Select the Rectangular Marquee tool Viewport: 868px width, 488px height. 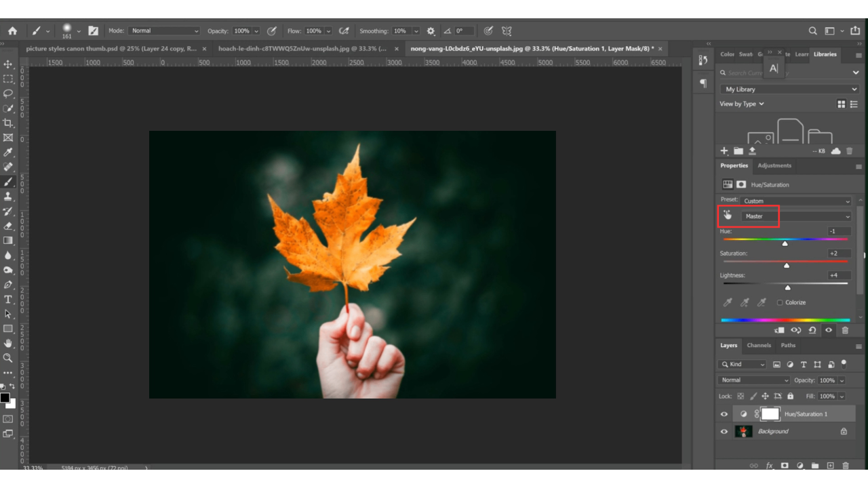click(x=8, y=79)
